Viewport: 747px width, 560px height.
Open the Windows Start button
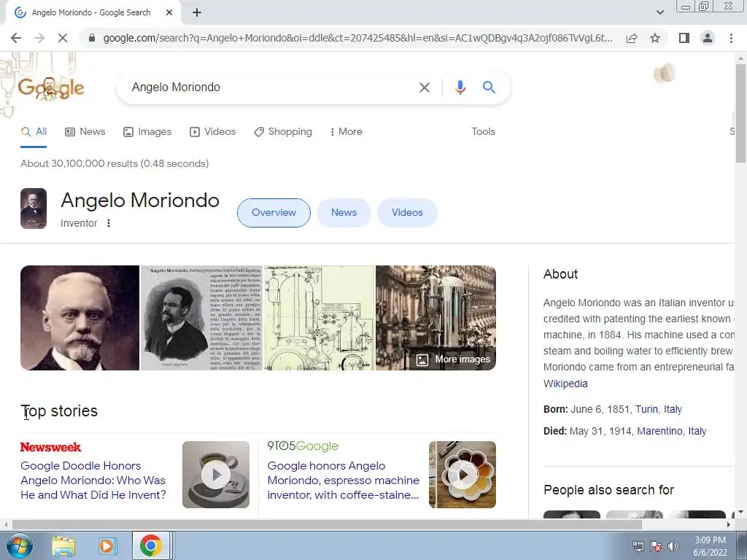pos(20,545)
